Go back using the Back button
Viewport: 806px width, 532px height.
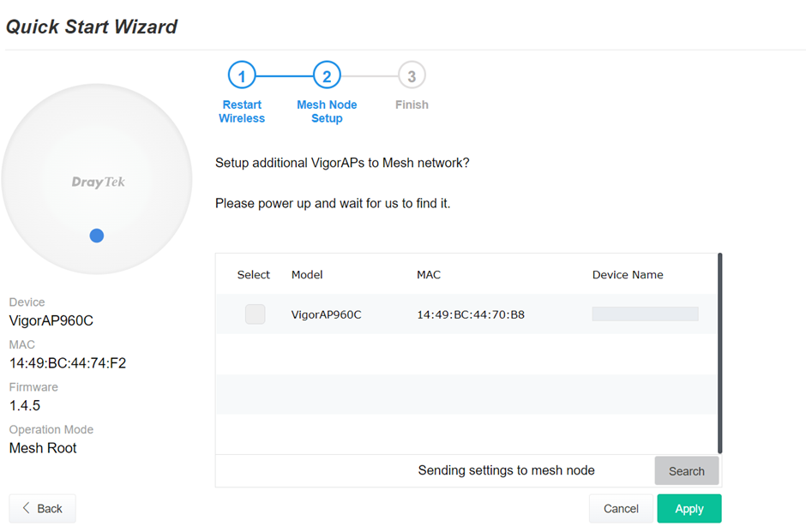tap(43, 508)
